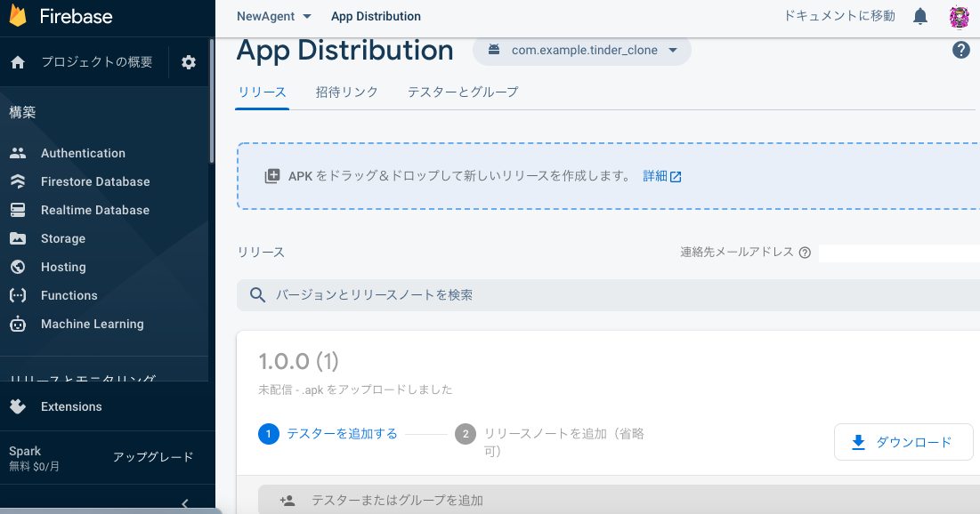The image size is (980, 514).
Task: Open the com.example.tinder_clone app selector
Action: 581,51
